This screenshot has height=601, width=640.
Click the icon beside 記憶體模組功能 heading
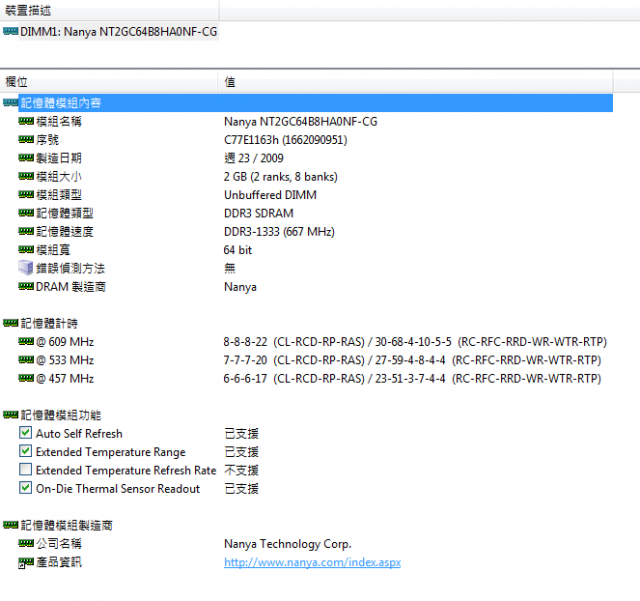(x=10, y=415)
